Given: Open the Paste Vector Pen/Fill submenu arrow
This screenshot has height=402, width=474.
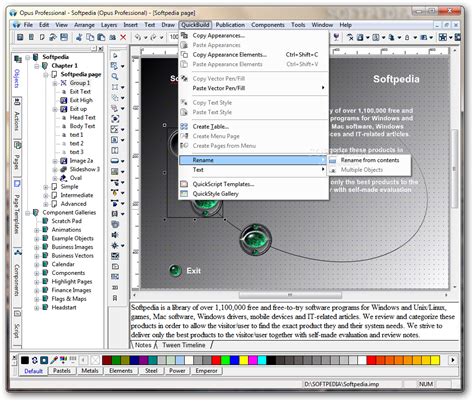Looking at the screenshot, I should click(x=323, y=88).
